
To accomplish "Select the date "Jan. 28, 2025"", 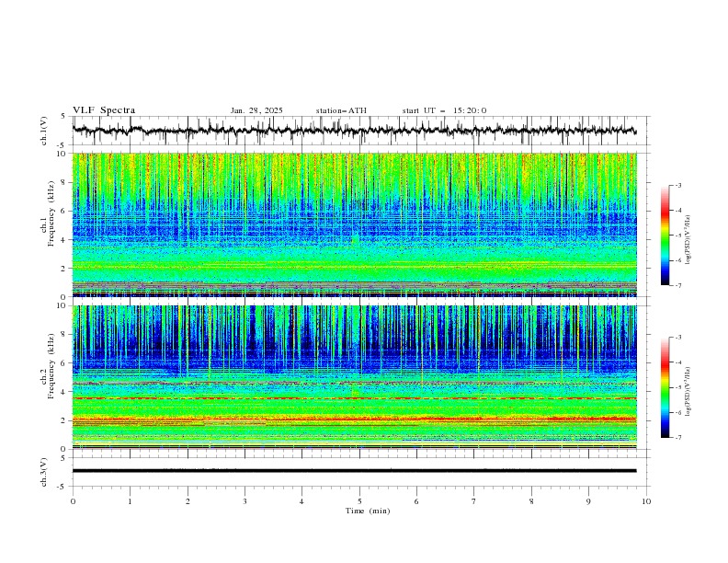I will tap(256, 110).
